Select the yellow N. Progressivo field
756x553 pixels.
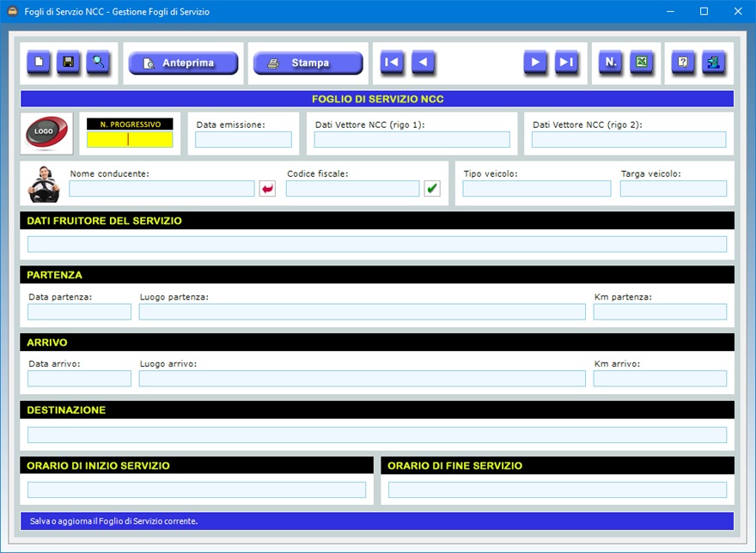[130, 140]
